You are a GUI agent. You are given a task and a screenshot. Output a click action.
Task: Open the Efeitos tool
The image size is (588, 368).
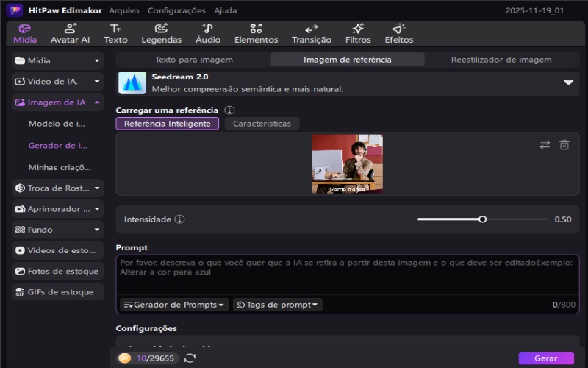[398, 34]
